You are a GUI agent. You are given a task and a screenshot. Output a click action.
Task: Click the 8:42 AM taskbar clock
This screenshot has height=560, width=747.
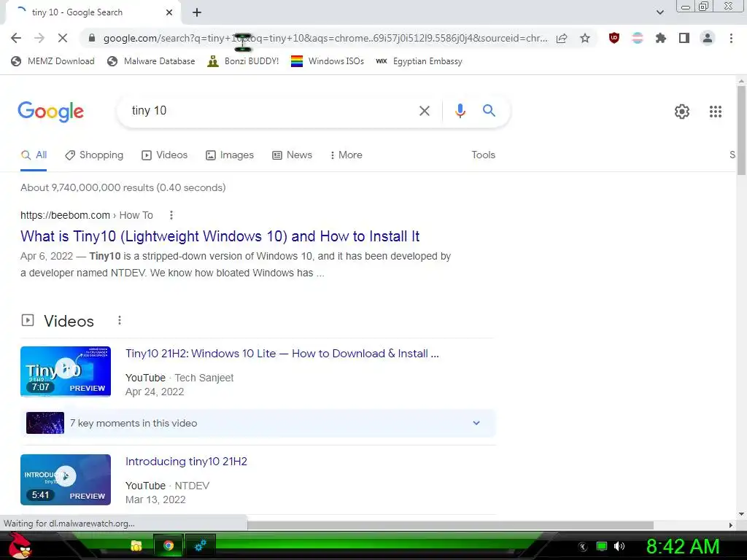pyautogui.click(x=682, y=546)
